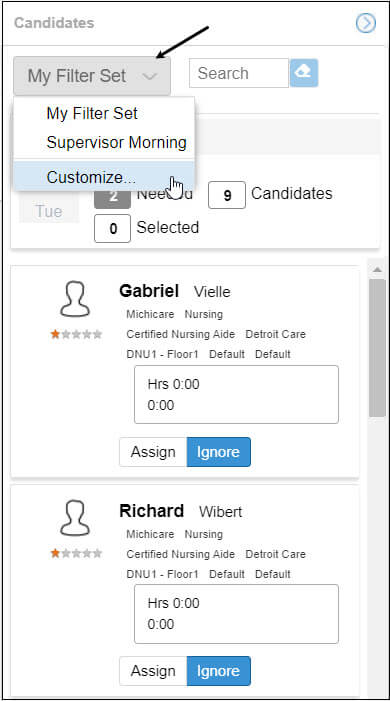Select My Filter Set from the list
Image resolution: width=390 pixels, height=701 pixels.
pyautogui.click(x=92, y=114)
